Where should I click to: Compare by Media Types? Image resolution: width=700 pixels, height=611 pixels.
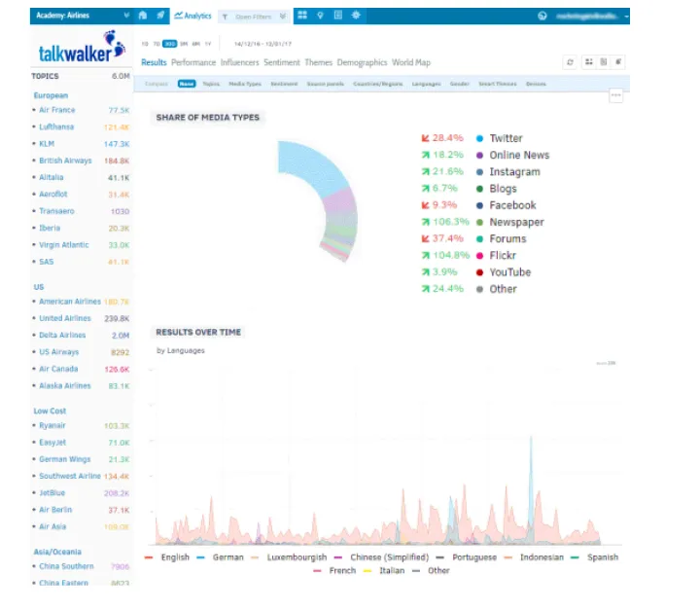[245, 84]
